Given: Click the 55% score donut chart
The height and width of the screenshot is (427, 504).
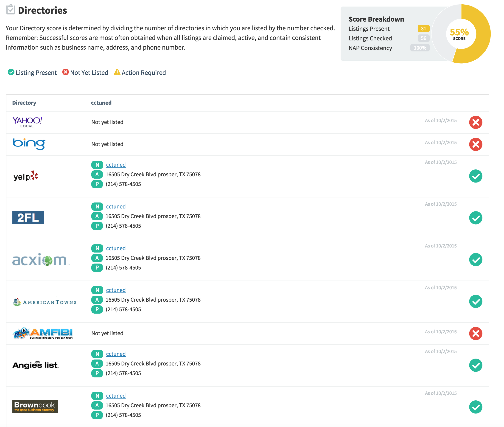Looking at the screenshot, I should point(461,34).
